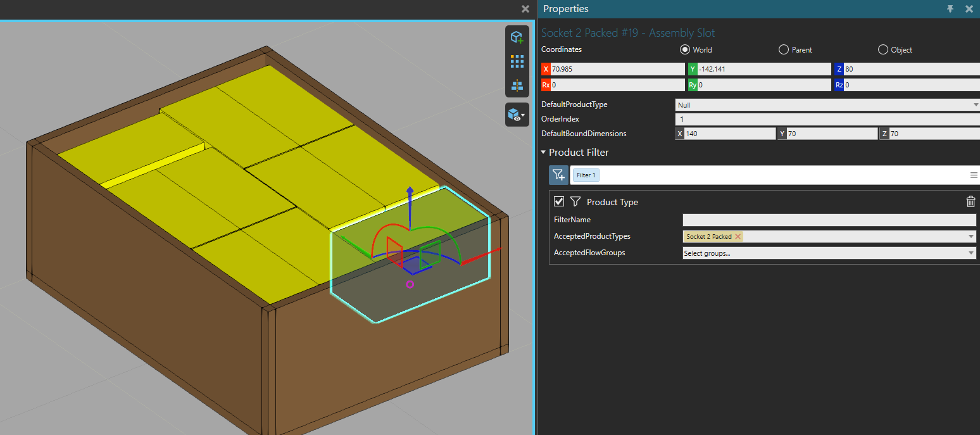Collapse the Product Filter section
The height and width of the screenshot is (435, 980).
tap(543, 153)
